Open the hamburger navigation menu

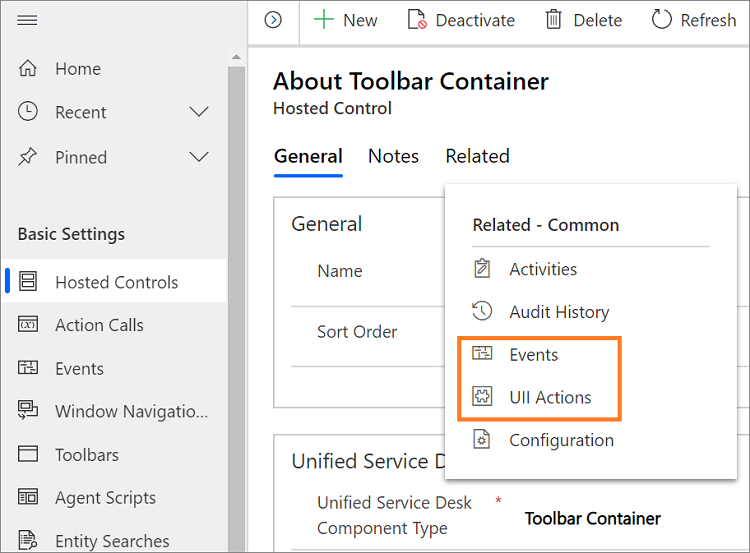[x=27, y=20]
